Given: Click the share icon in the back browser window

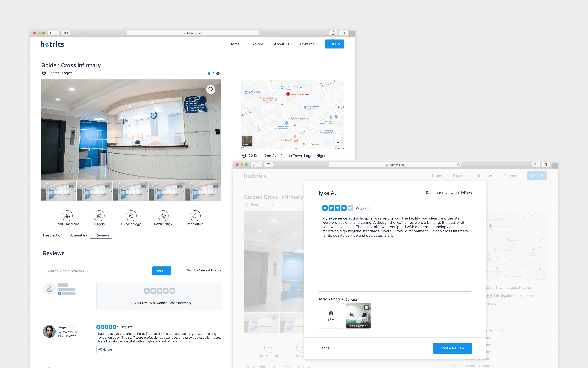Looking at the screenshot, I should (x=333, y=33).
